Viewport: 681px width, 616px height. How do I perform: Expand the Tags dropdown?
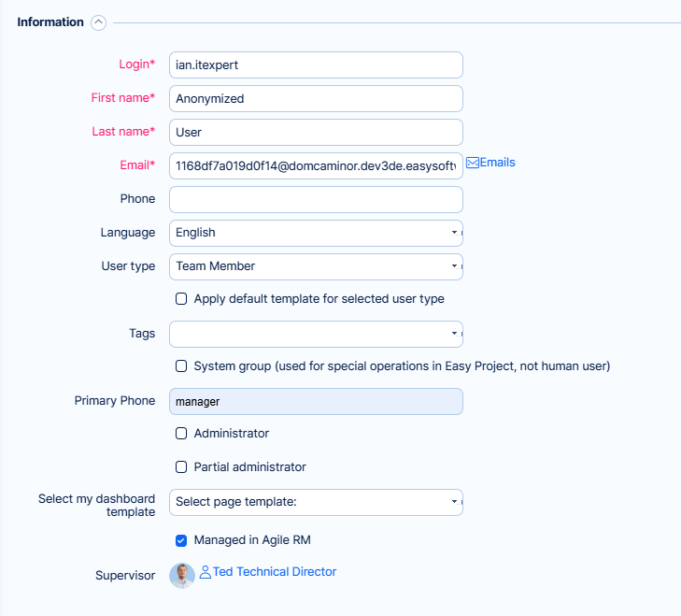(x=316, y=334)
